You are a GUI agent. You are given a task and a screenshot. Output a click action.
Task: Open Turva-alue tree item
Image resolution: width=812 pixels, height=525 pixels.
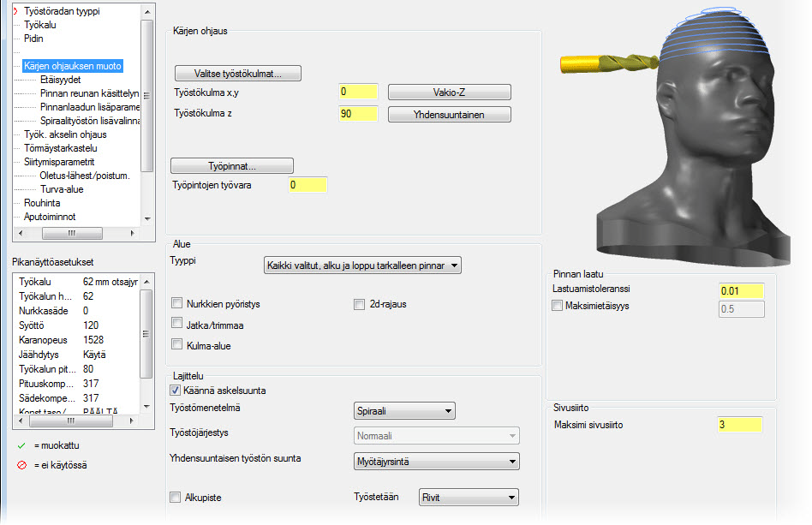(x=62, y=189)
